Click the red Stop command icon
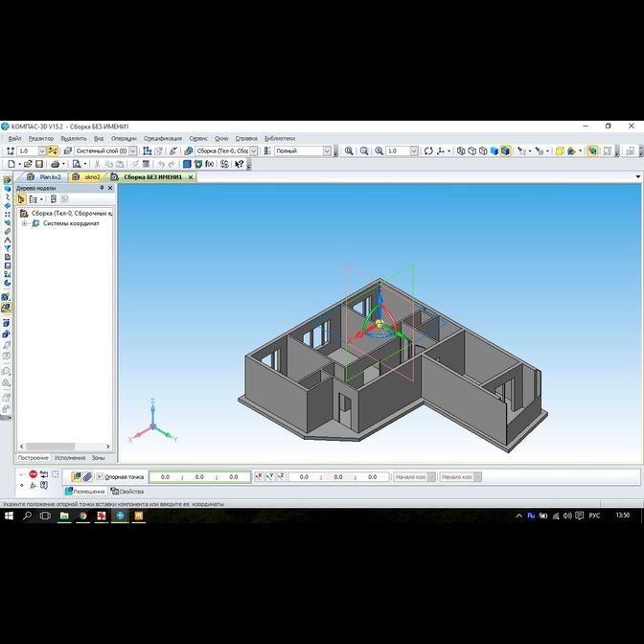 34,474
